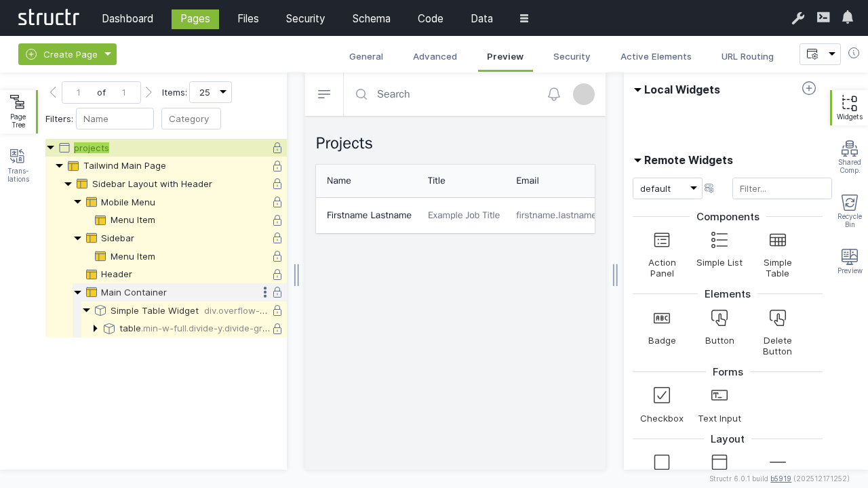Toggle lock icon on projects page row
This screenshot has height=488, width=868.
pyautogui.click(x=277, y=148)
